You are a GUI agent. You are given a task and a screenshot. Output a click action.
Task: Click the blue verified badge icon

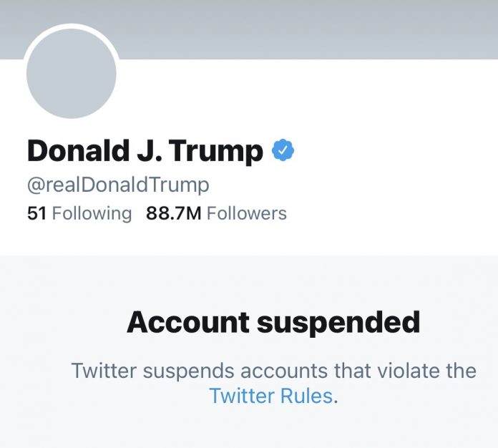(284, 151)
